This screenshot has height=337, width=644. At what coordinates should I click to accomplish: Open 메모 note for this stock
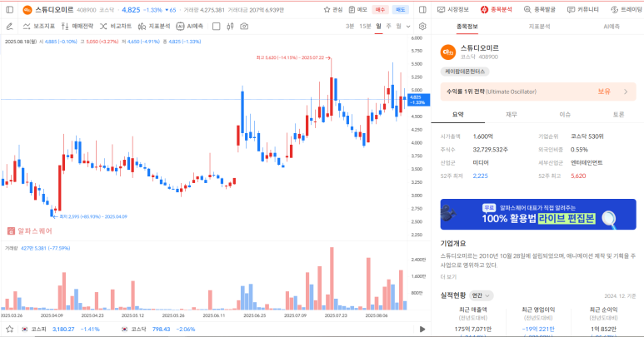[x=357, y=10]
